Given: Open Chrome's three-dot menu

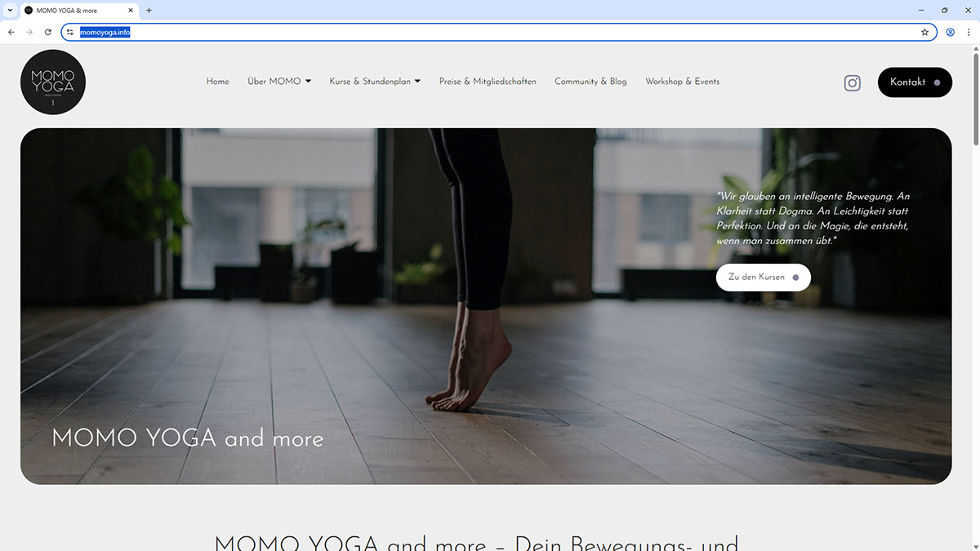Looking at the screenshot, I should click(x=969, y=32).
